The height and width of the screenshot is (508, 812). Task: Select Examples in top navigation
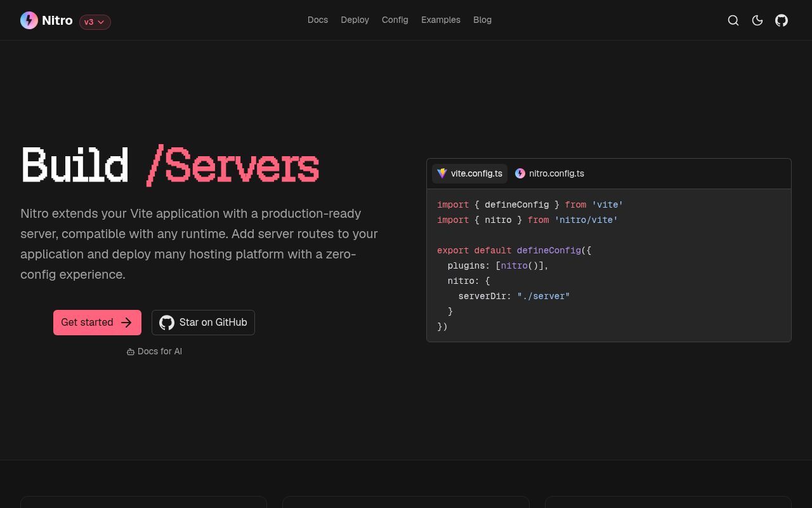pyautogui.click(x=441, y=20)
